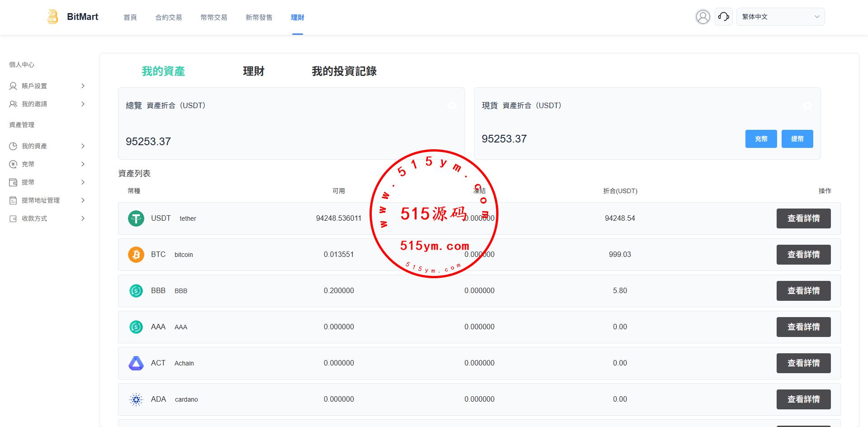Screen dimensions: 868x427
Task: Expand 賬戶設置 in the sidebar
Action: click(x=47, y=86)
